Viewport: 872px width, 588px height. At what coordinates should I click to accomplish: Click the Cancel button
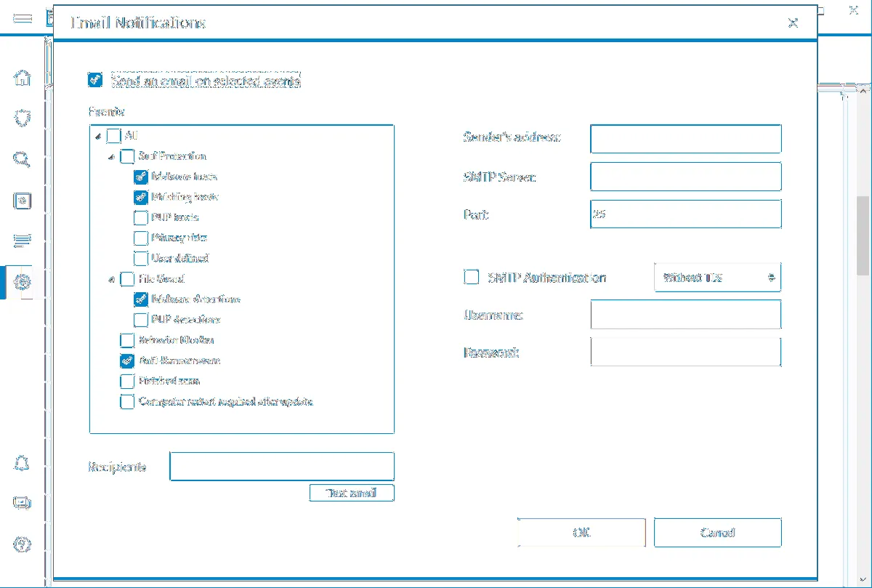point(718,533)
